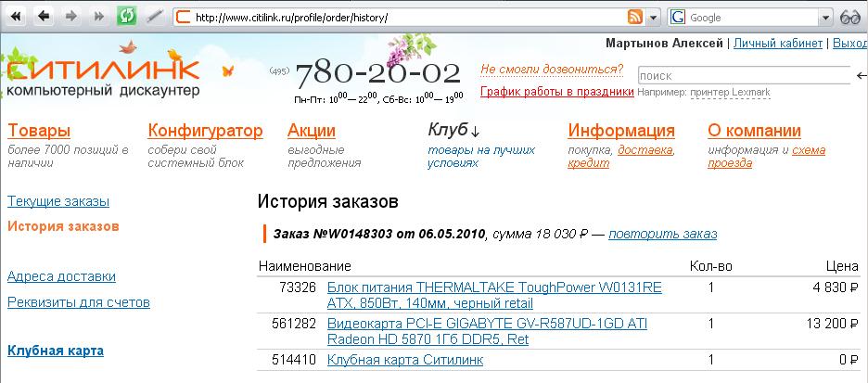Click the Google search engine icon
The height and width of the screenshot is (383, 868).
pos(678,18)
